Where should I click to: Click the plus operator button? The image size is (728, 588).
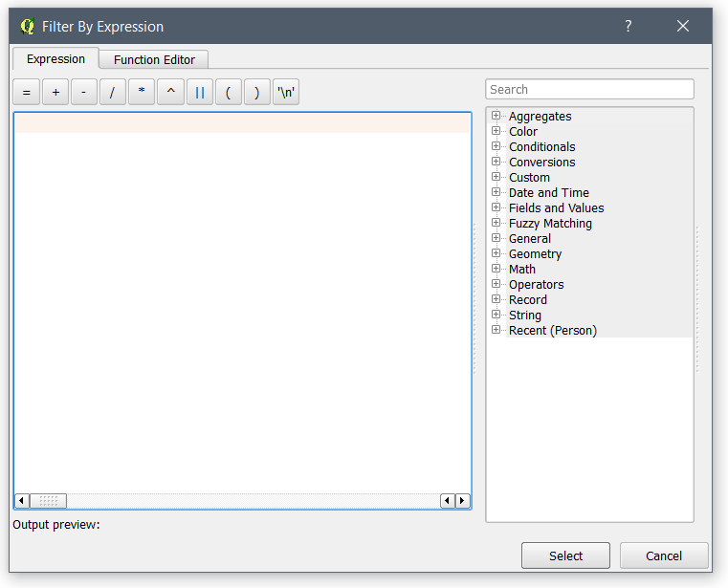tap(55, 93)
